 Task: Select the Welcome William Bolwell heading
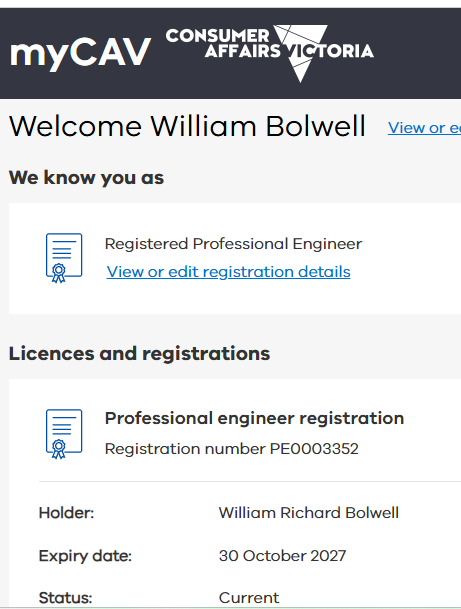(x=187, y=126)
